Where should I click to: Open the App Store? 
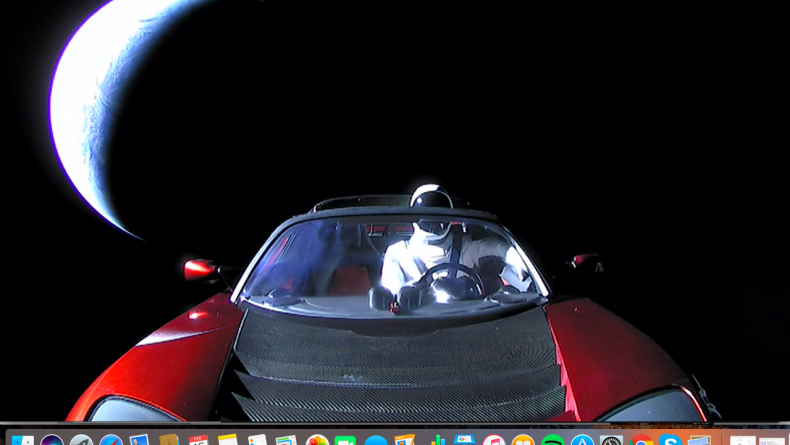pos(582,441)
